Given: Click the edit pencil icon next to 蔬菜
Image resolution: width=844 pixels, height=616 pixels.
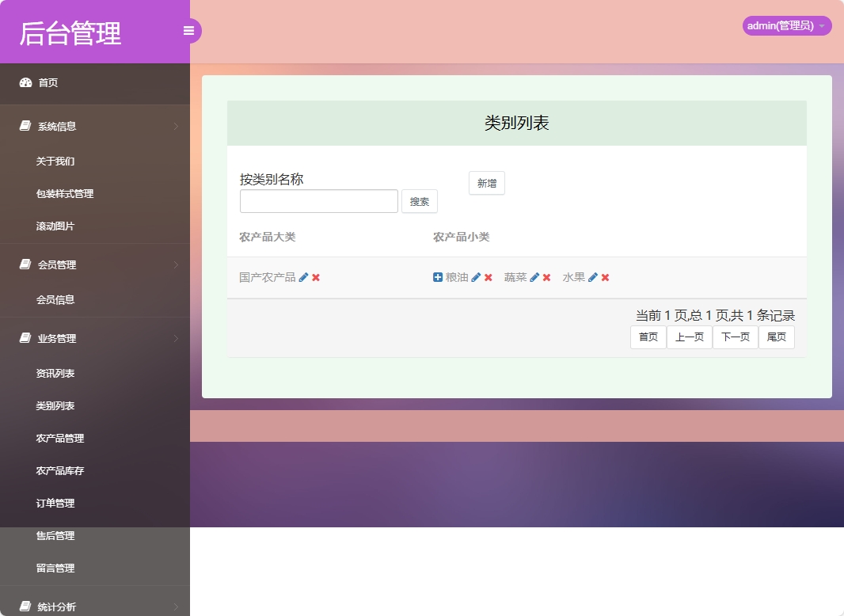Looking at the screenshot, I should point(533,277).
